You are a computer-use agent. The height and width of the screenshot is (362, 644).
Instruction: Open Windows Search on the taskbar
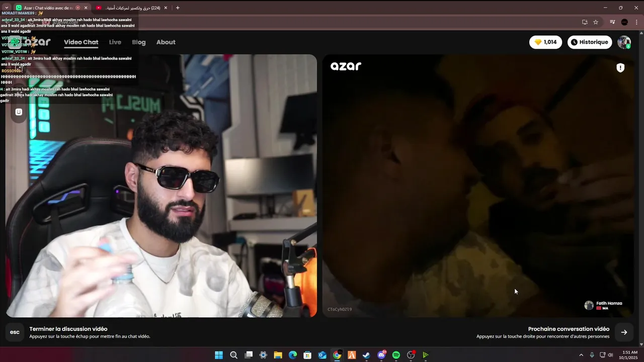233,355
